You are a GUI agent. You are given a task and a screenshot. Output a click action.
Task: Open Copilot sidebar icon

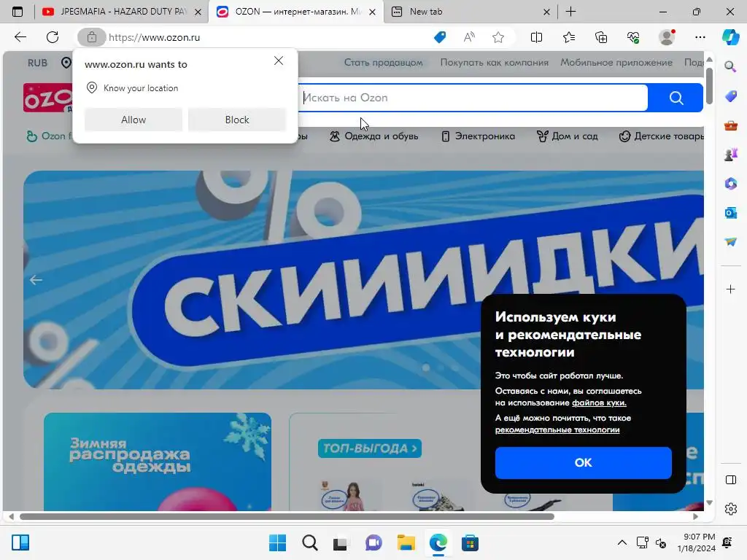(x=730, y=37)
